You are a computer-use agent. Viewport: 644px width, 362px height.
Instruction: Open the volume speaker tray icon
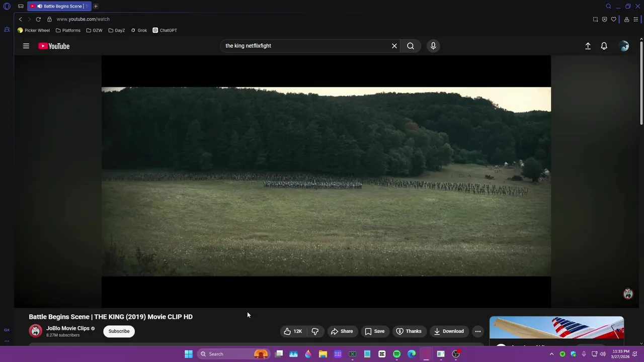click(x=603, y=354)
